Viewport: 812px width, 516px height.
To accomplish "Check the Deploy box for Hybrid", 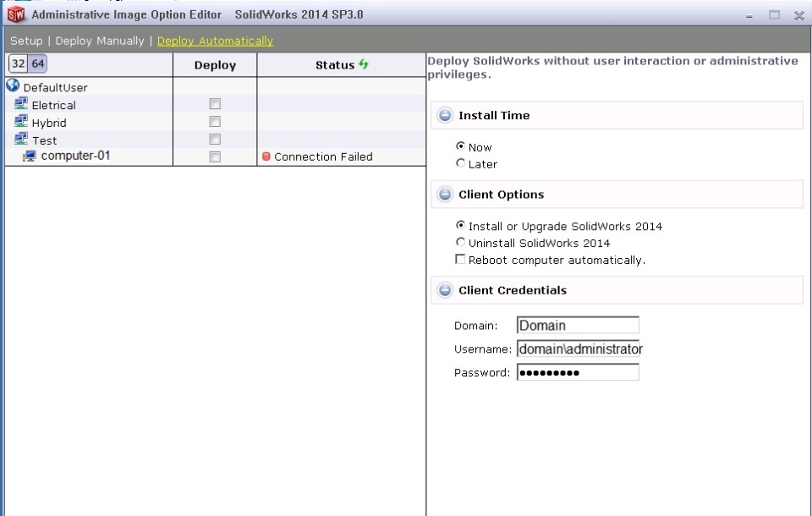I will (215, 122).
